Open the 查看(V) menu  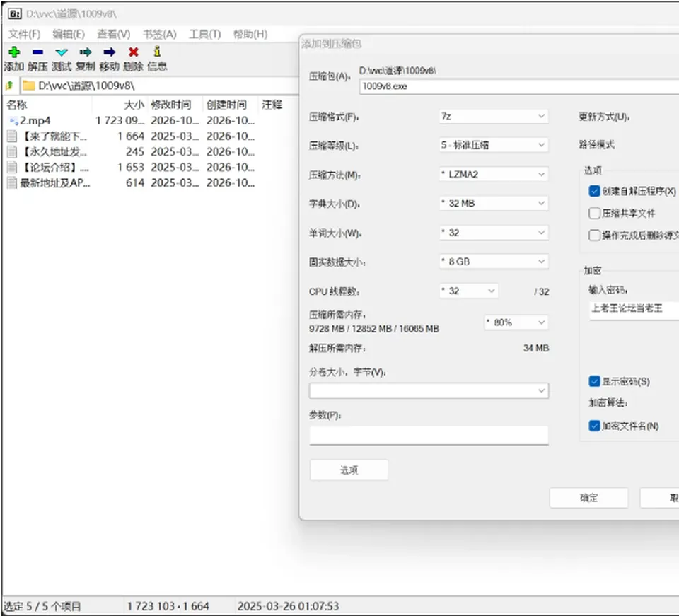(x=113, y=34)
